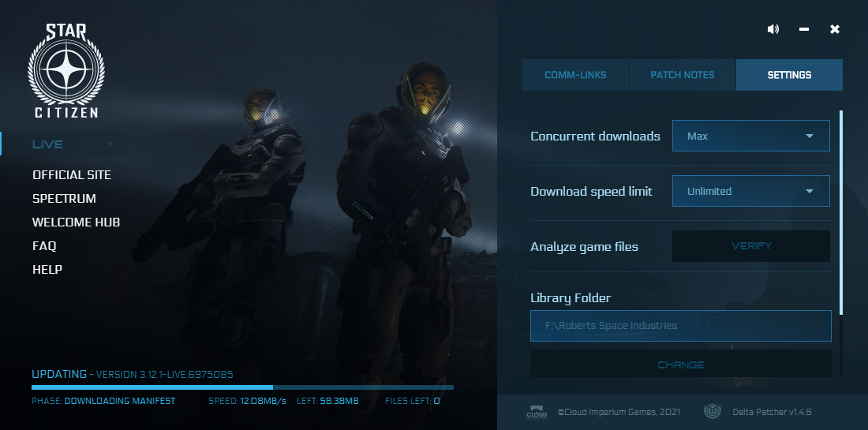This screenshot has width=868, height=430.
Task: Switch to the Patch Notes tab
Action: pyautogui.click(x=683, y=75)
